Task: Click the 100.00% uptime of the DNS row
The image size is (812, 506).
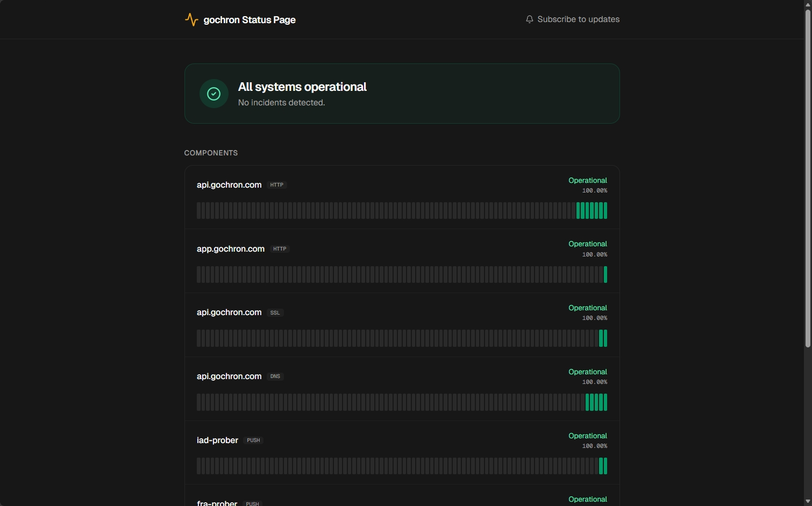Action: tap(595, 382)
